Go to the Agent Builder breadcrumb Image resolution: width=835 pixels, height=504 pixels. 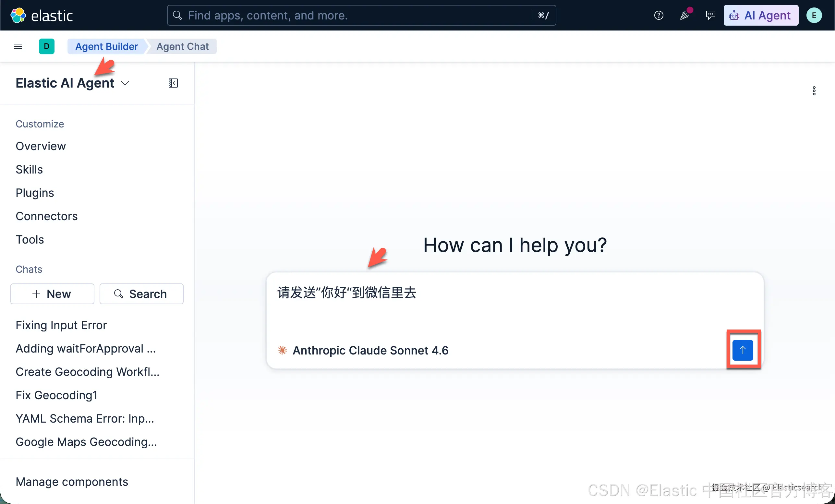pyautogui.click(x=106, y=46)
